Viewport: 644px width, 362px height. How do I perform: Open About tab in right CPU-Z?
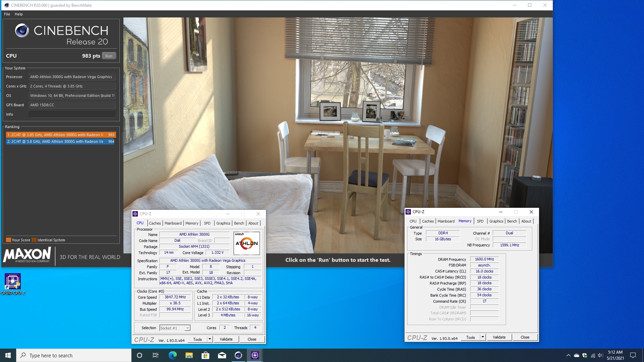coord(526,221)
